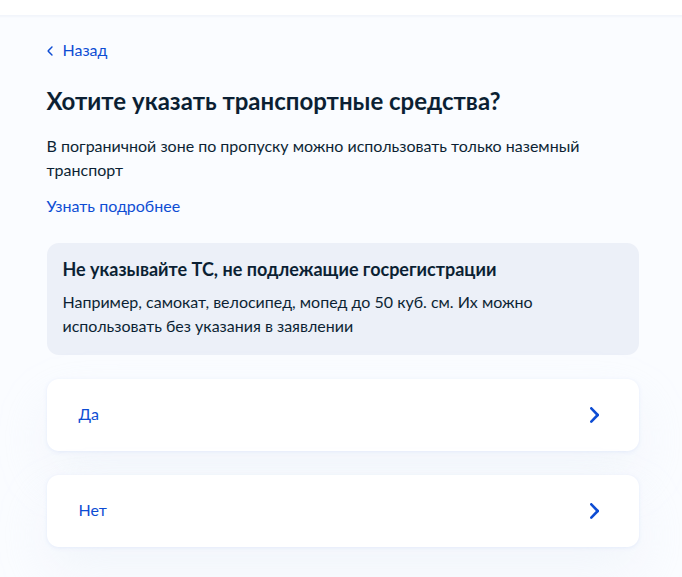
Task: Click the back chevron before Назад
Action: click(x=50, y=51)
